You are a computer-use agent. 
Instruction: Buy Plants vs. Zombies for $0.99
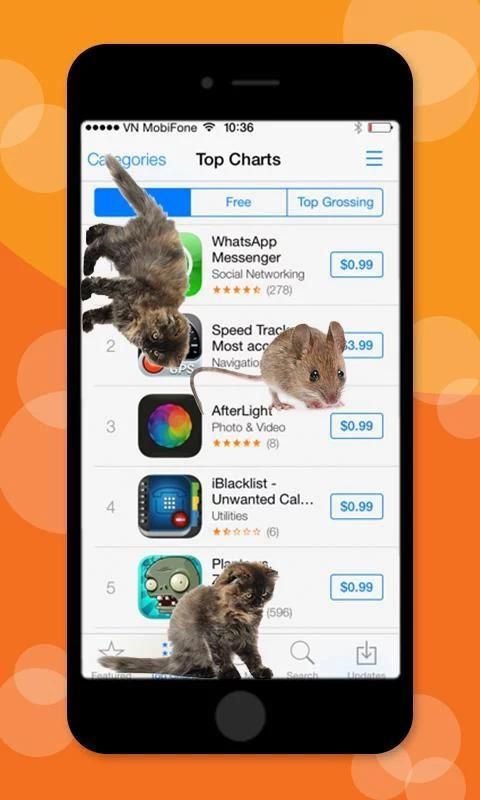357,587
